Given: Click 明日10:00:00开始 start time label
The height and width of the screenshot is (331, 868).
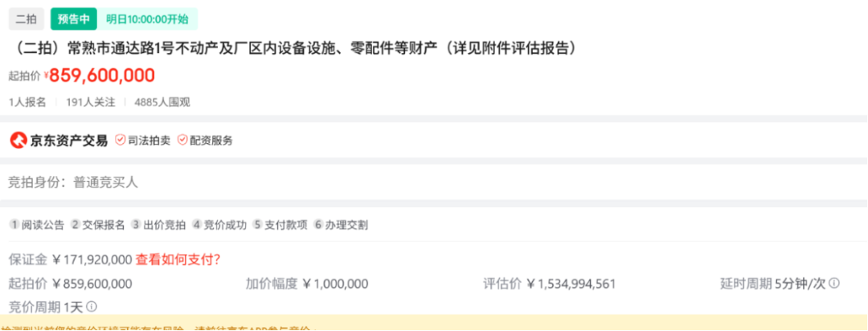Looking at the screenshot, I should 147,19.
